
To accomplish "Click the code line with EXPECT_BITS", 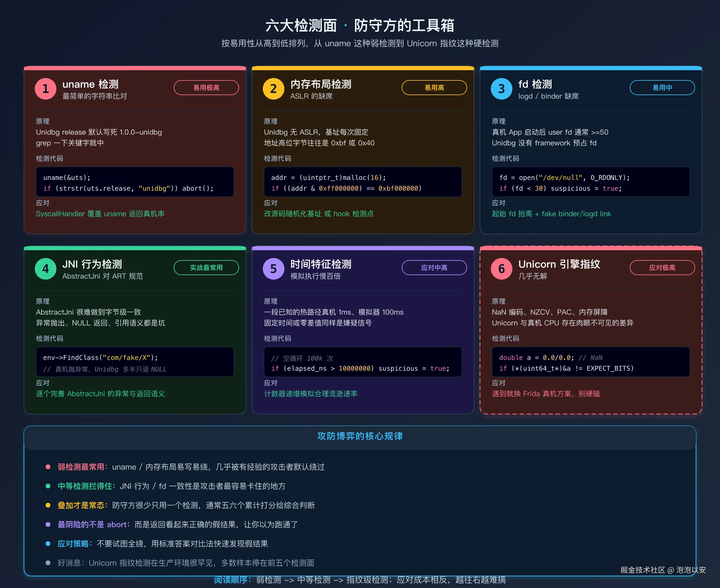I will point(566,368).
